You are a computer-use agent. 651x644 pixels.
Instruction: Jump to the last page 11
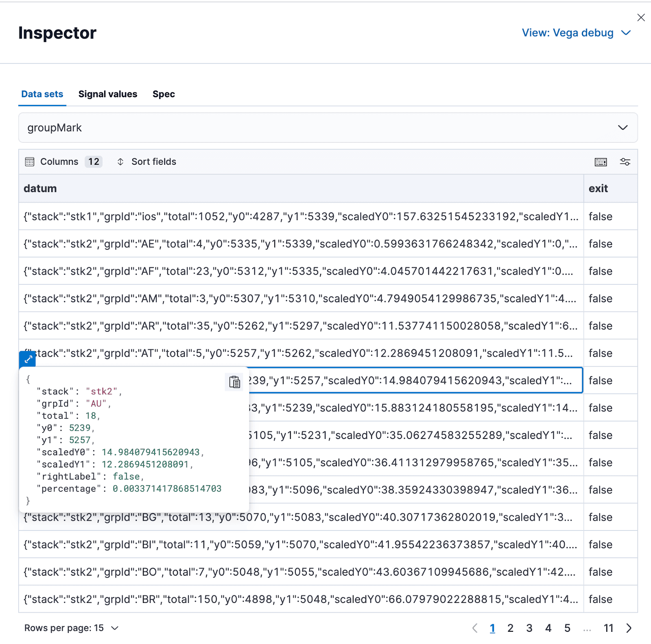tap(609, 628)
